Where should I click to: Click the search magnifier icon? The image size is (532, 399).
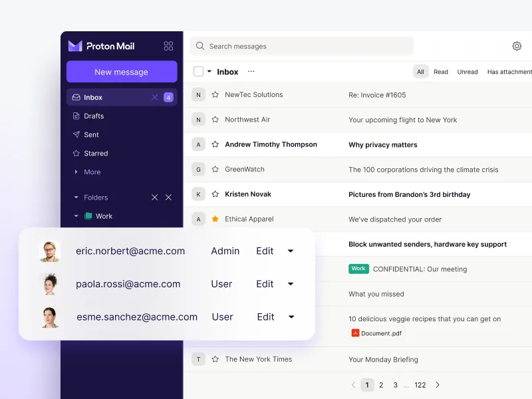click(200, 46)
